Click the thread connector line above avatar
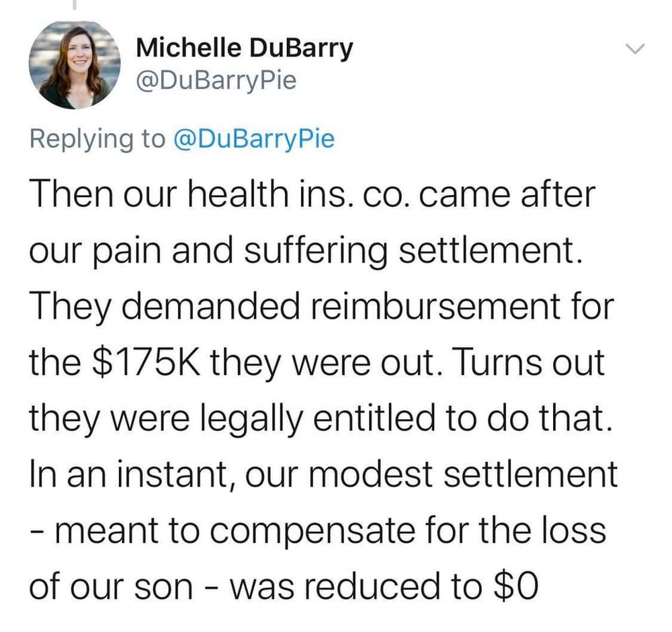 click(x=74, y=5)
